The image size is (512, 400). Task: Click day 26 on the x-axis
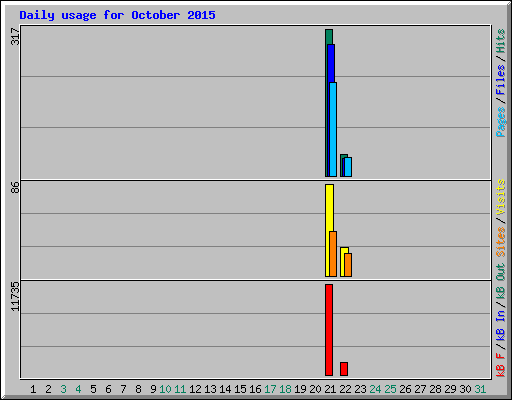pyautogui.click(x=405, y=389)
